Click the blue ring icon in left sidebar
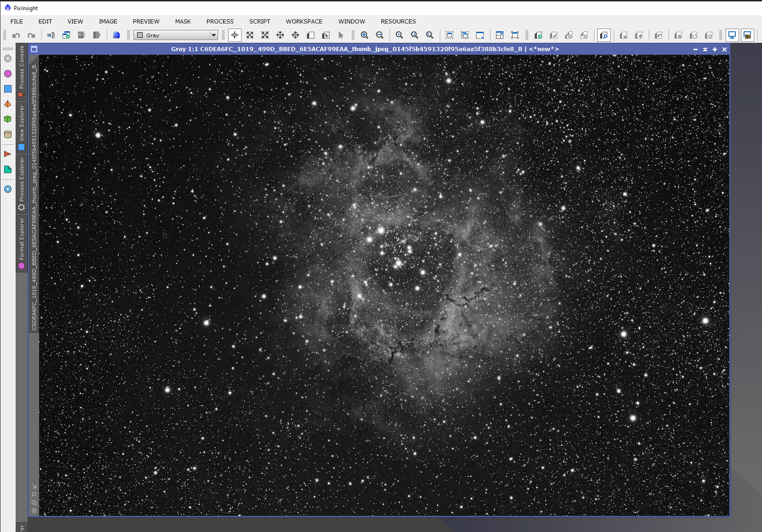The width and height of the screenshot is (762, 532). [x=8, y=189]
